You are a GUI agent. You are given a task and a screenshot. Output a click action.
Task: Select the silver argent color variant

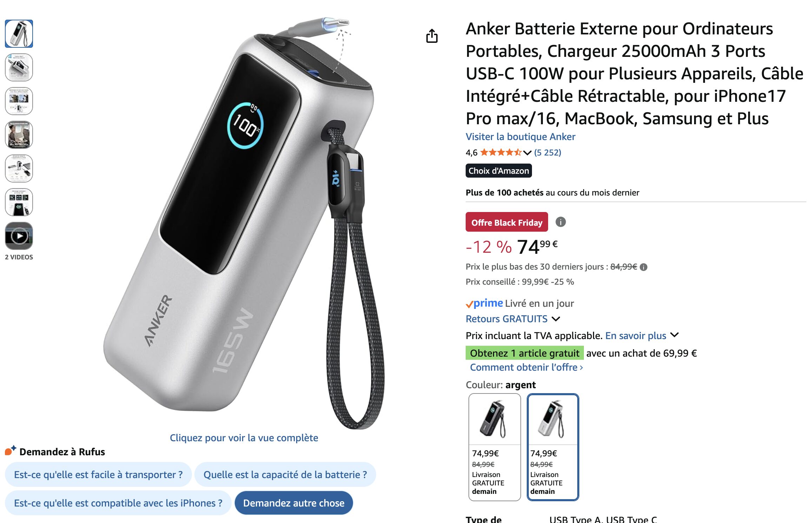click(x=553, y=447)
